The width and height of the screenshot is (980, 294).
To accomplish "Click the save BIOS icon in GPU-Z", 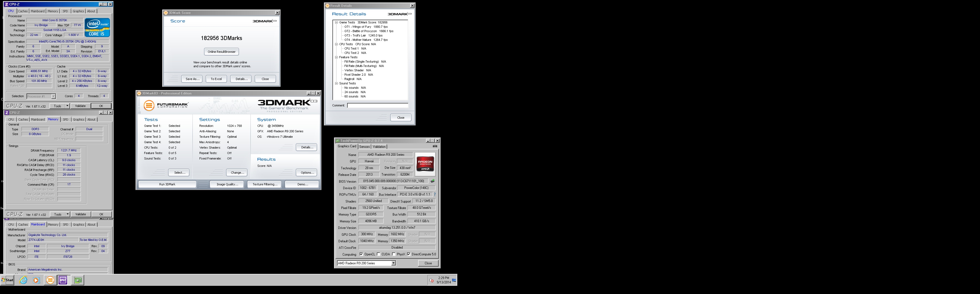I will tap(433, 181).
